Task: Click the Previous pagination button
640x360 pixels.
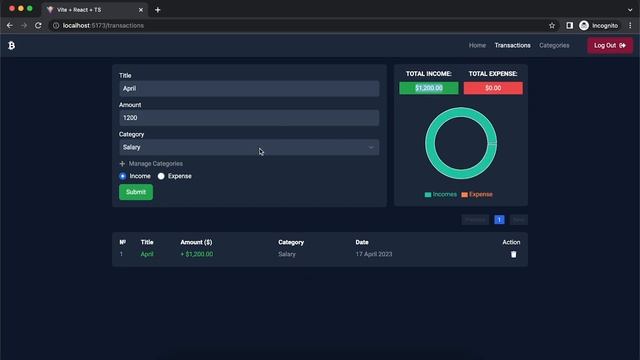Action: tap(475, 220)
